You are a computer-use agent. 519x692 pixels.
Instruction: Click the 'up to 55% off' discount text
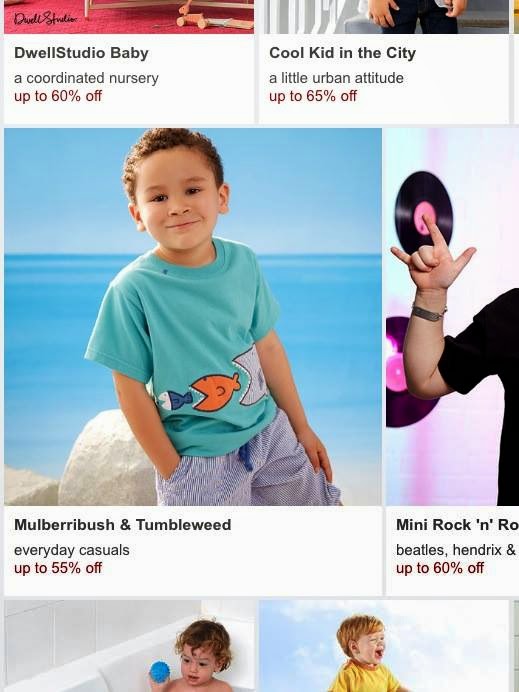click(x=58, y=568)
